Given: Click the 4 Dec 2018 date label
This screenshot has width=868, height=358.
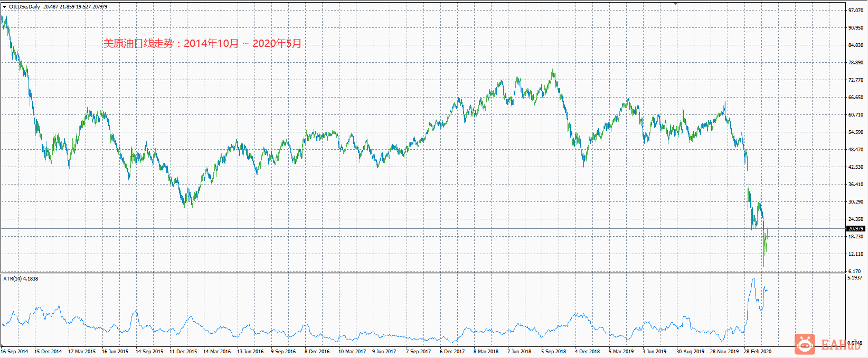Looking at the screenshot, I should 588,351.
